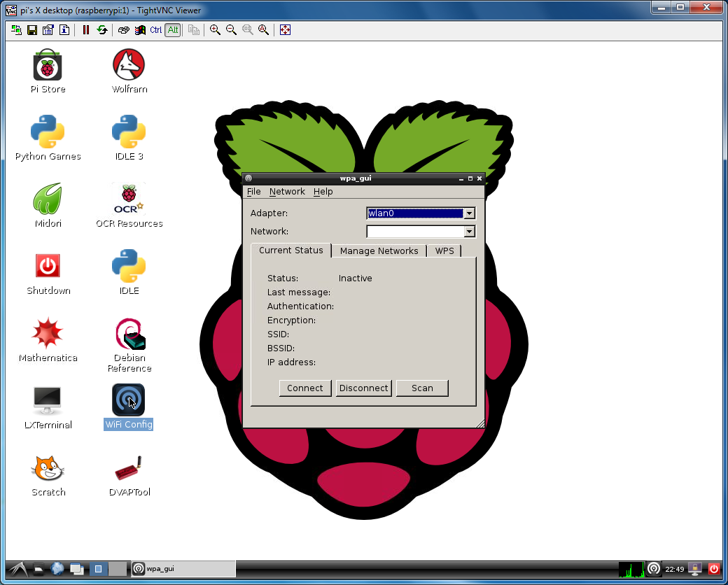
Task: Open the File menu in wpa_gui
Action: [253, 192]
